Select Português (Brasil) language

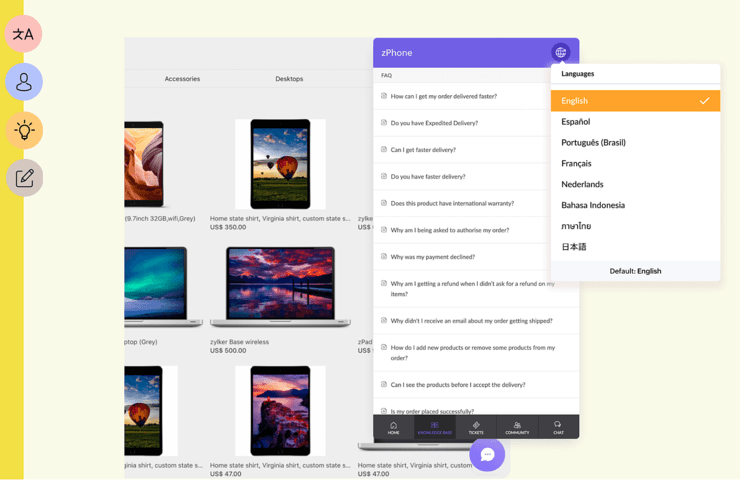point(593,143)
